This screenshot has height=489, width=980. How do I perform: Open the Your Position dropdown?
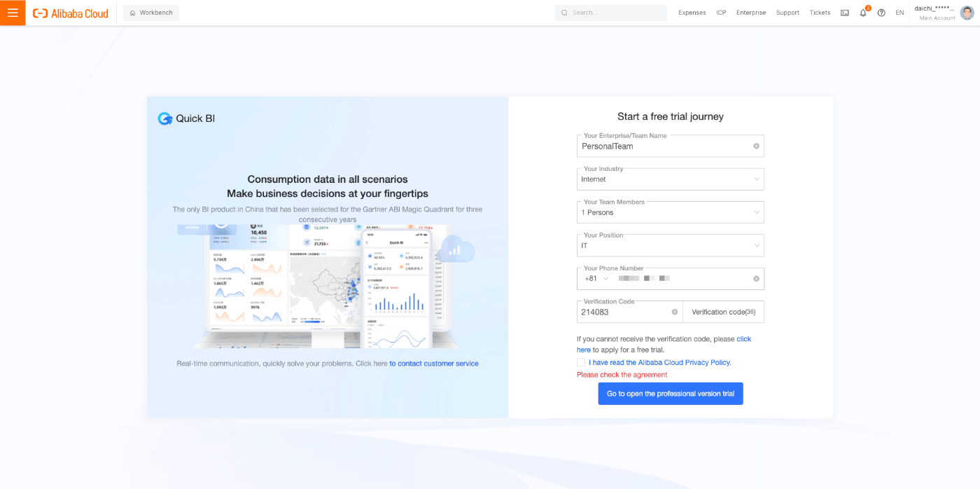pyautogui.click(x=670, y=246)
